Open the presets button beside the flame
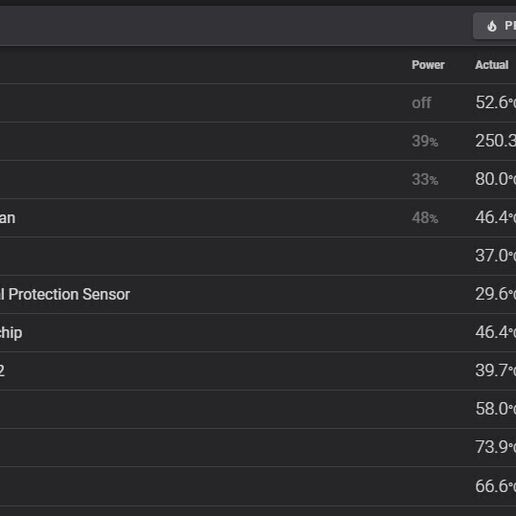This screenshot has width=516, height=516. click(495, 26)
